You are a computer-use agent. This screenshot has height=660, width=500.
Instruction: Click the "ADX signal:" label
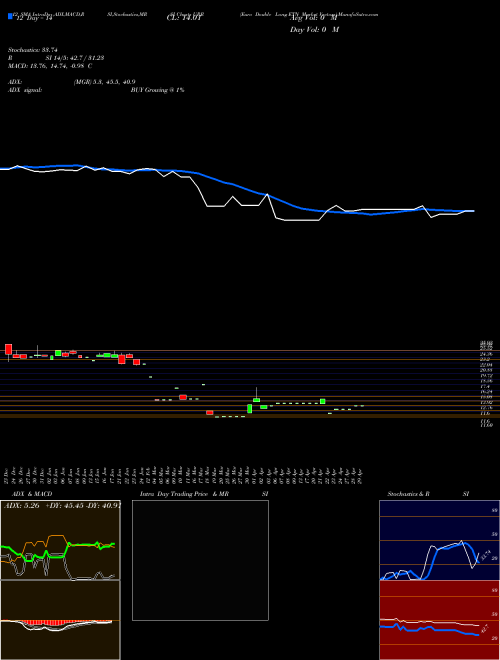point(25,90)
